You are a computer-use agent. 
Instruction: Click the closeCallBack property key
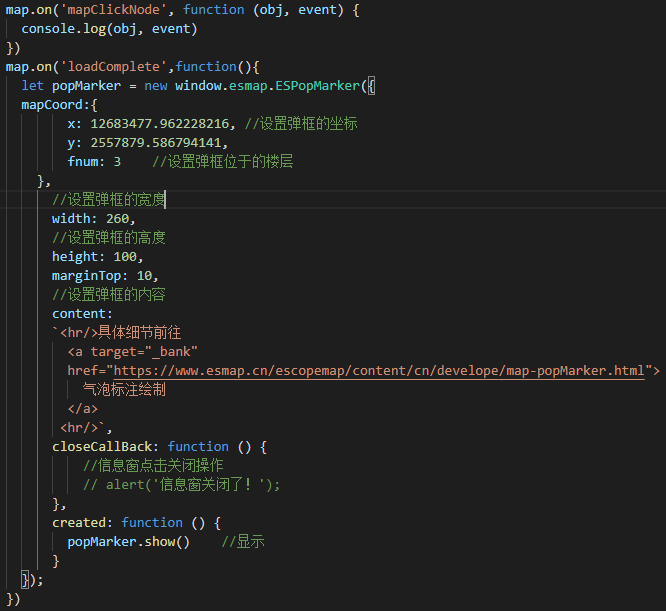(102, 447)
